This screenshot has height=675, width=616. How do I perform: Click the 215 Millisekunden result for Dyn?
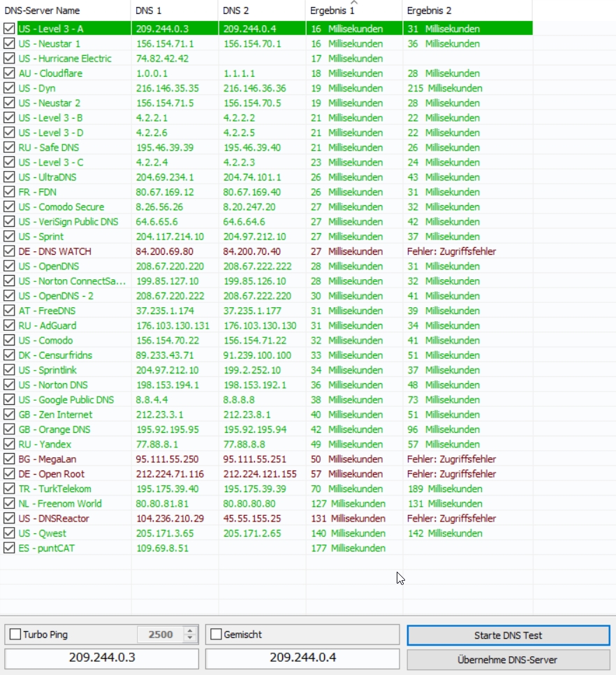445,88
